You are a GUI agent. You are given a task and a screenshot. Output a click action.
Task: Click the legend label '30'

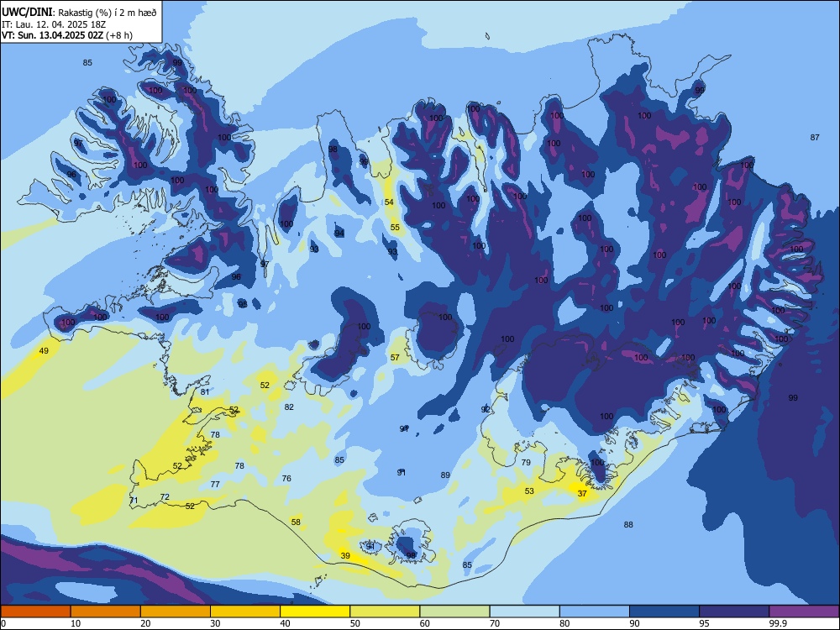point(215,623)
